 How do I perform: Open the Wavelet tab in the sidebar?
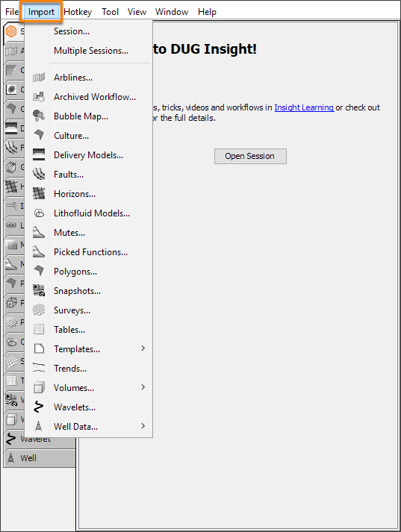point(40,439)
